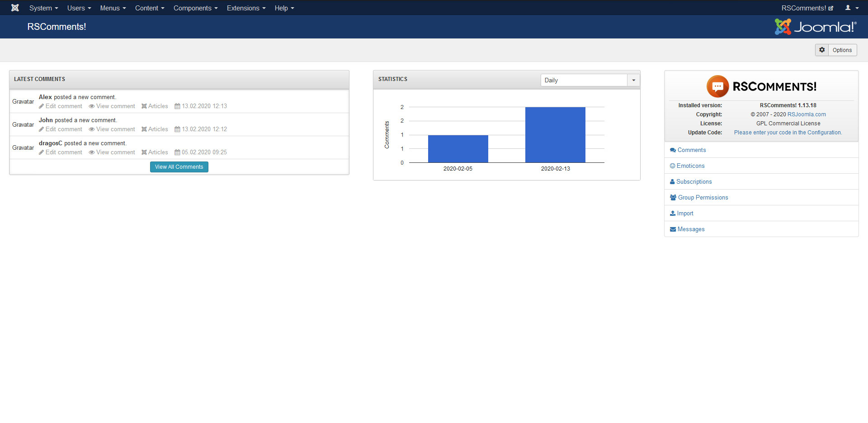The width and height of the screenshot is (868, 423).
Task: Click the external link icon beside RSComments! top right
Action: pos(831,8)
